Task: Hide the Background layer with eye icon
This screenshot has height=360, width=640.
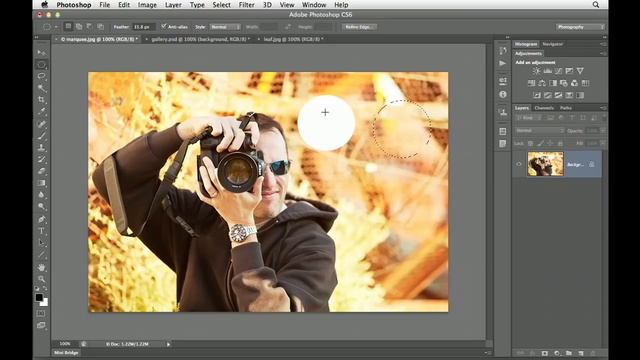Action: [x=519, y=164]
